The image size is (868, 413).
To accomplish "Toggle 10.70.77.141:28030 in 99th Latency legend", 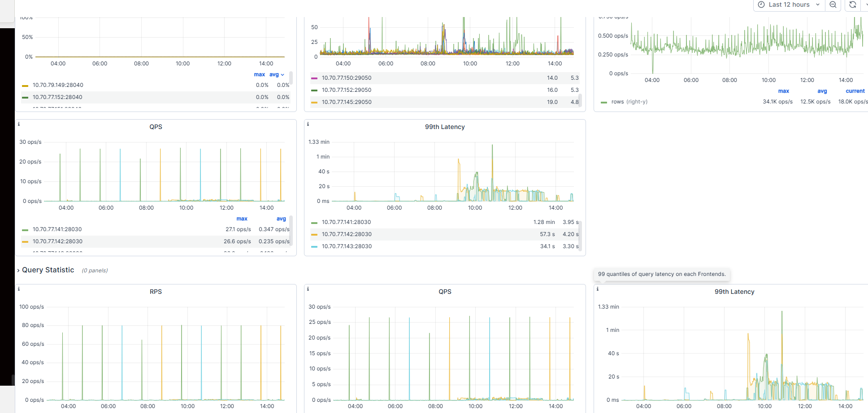I will point(346,222).
